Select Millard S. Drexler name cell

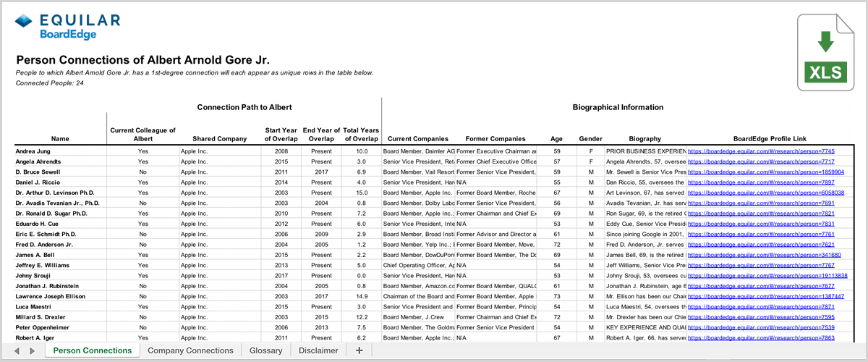[61, 318]
